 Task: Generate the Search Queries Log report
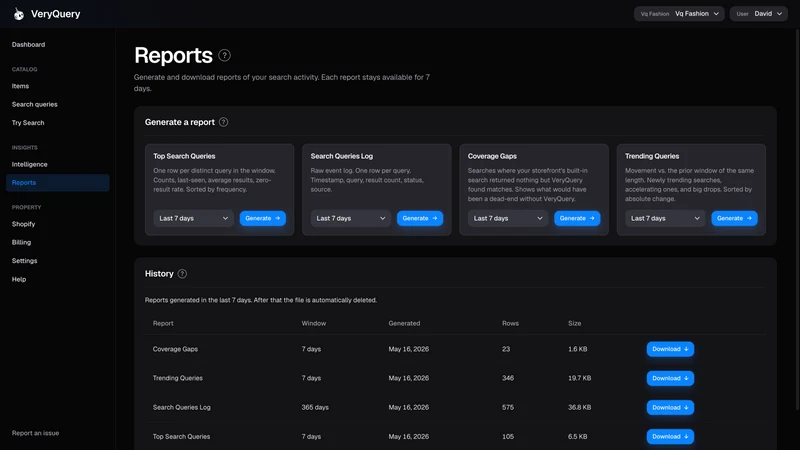(420, 218)
